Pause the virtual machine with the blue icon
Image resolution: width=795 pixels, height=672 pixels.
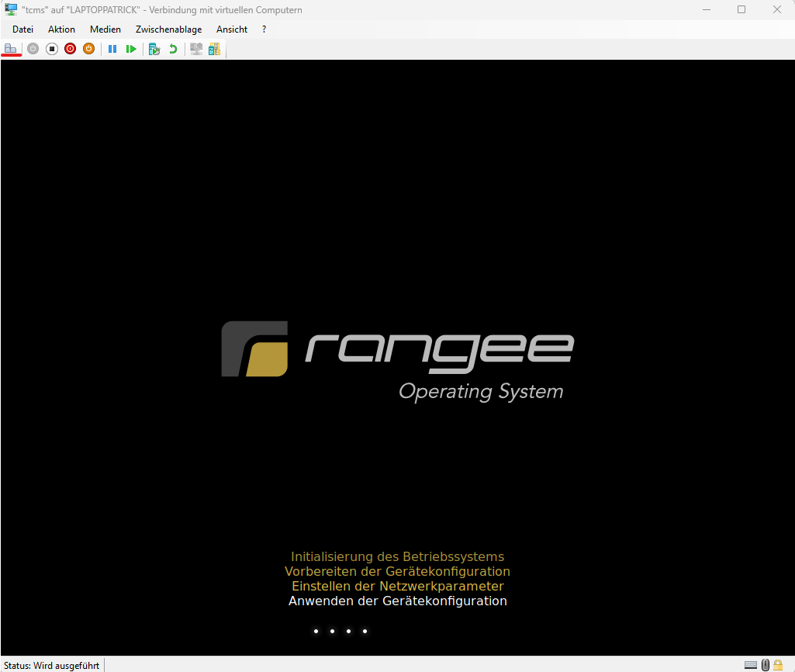coord(112,49)
